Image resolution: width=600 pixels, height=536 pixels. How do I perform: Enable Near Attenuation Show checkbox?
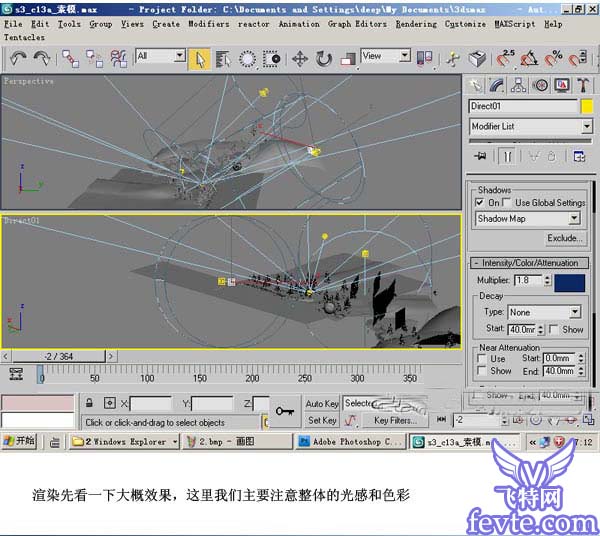point(482,370)
